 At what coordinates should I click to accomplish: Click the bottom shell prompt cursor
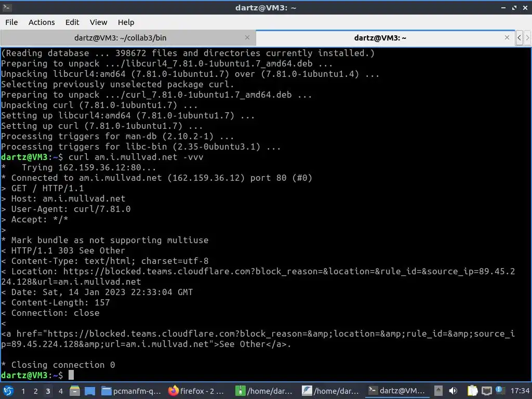tap(71, 375)
